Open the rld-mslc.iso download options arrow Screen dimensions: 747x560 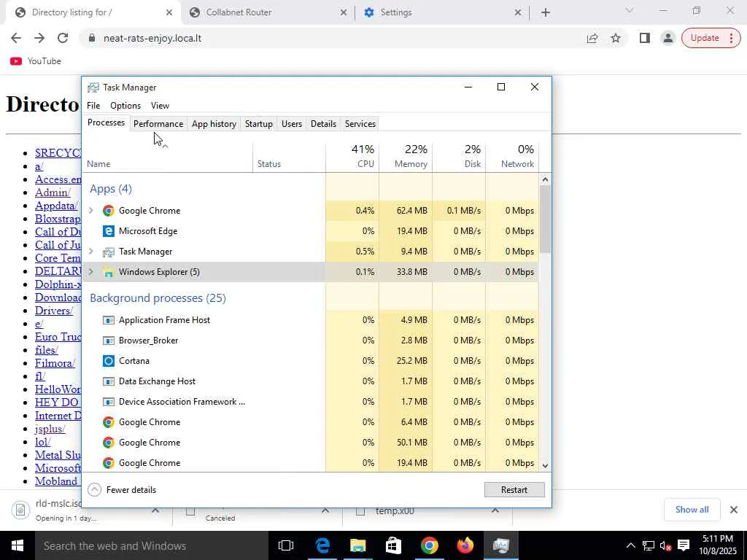coord(155,510)
